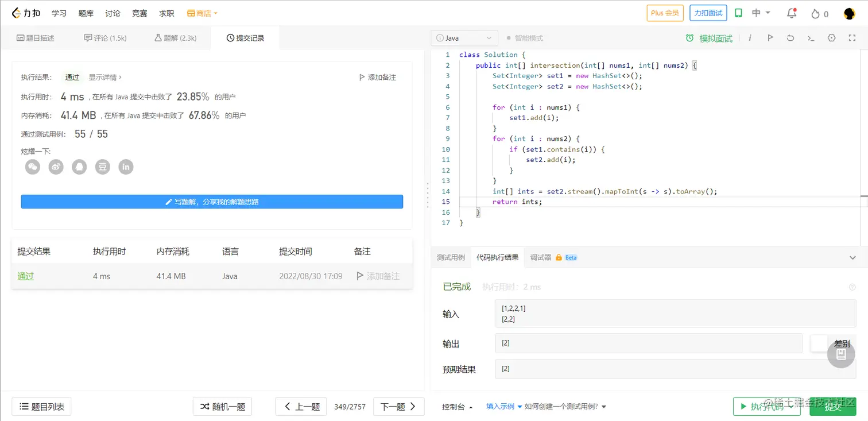Open editor settings gear icon
868x421 pixels.
pos(831,38)
